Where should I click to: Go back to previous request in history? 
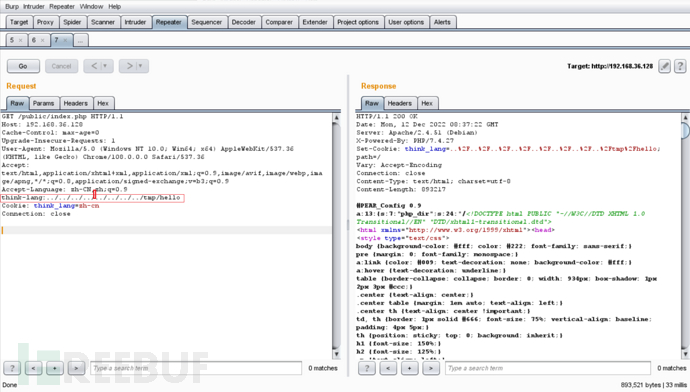94,66
